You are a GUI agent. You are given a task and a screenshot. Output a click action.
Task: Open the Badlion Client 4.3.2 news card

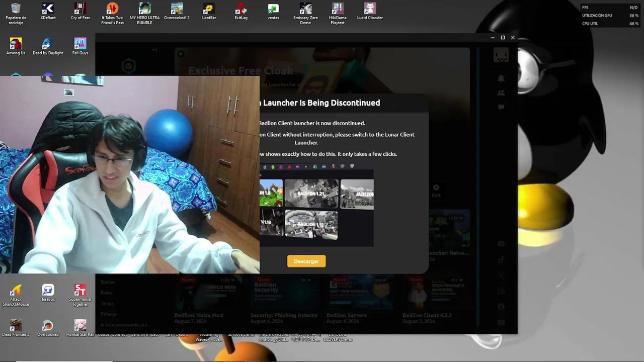436,298
